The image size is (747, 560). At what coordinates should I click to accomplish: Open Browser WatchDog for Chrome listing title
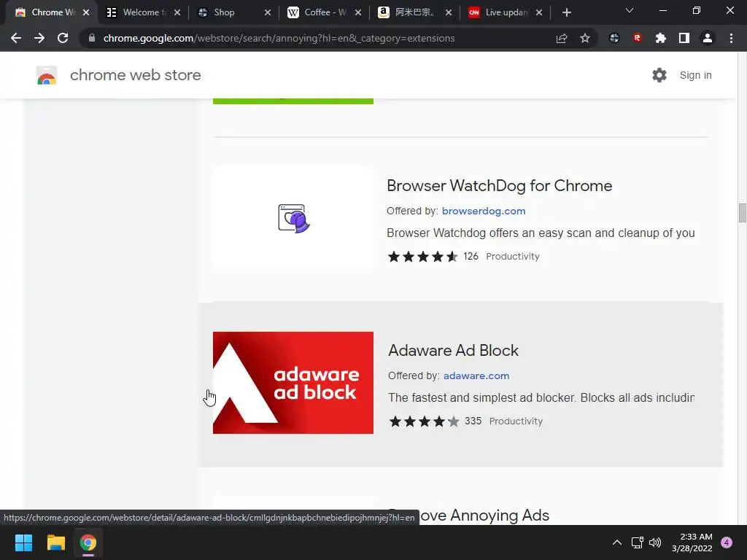(499, 186)
